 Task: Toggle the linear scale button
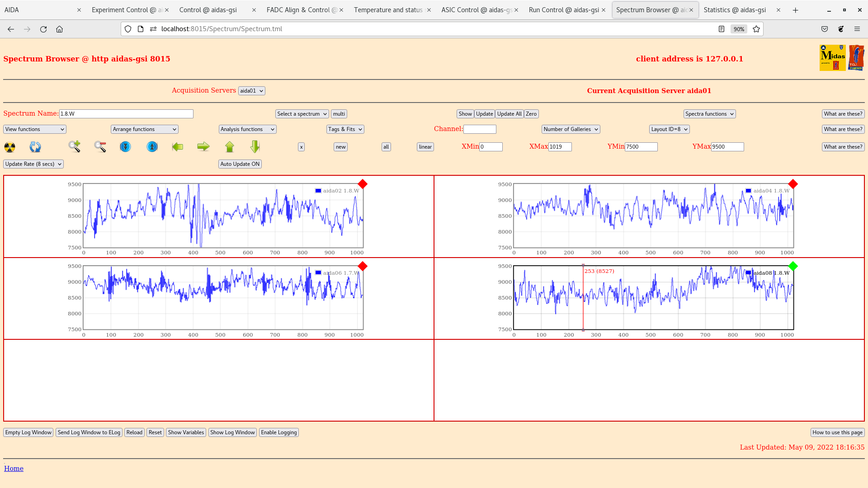click(x=425, y=147)
